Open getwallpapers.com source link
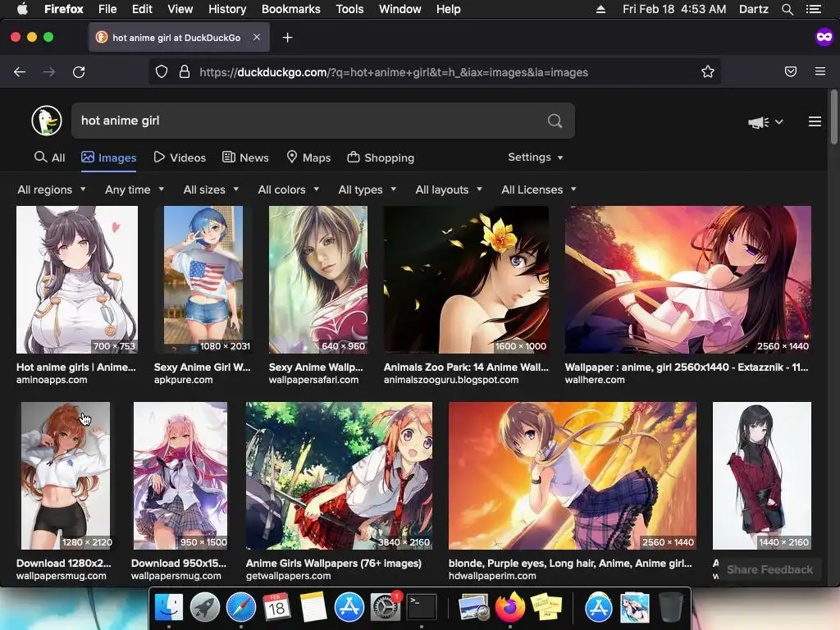Viewport: 840px width, 630px height. [x=288, y=576]
